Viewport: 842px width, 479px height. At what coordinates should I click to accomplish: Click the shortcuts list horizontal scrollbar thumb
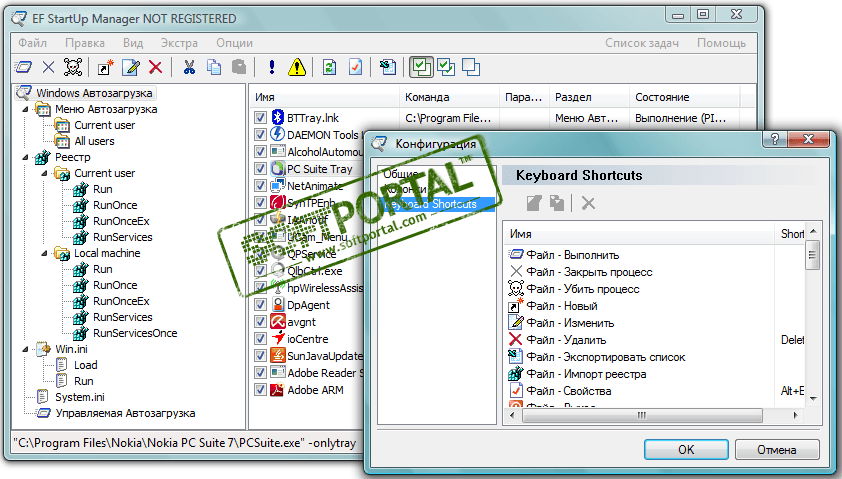(x=642, y=415)
